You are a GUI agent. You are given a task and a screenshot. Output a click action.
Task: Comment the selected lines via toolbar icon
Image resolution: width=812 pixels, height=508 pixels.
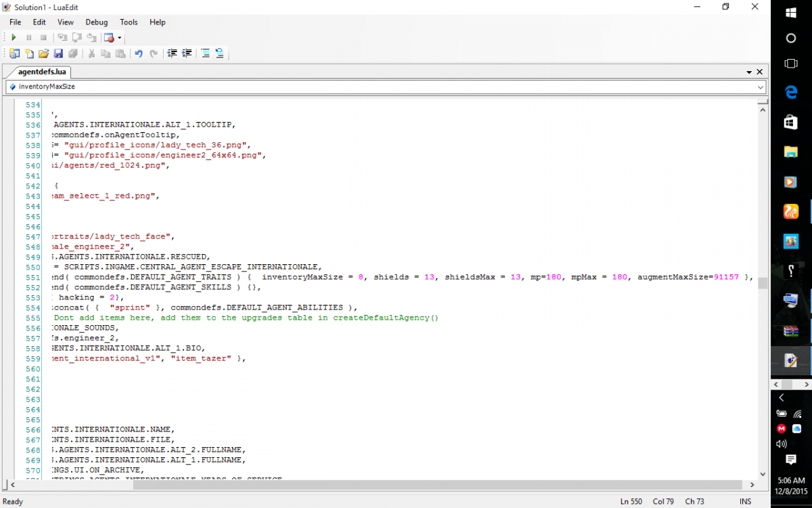point(205,54)
